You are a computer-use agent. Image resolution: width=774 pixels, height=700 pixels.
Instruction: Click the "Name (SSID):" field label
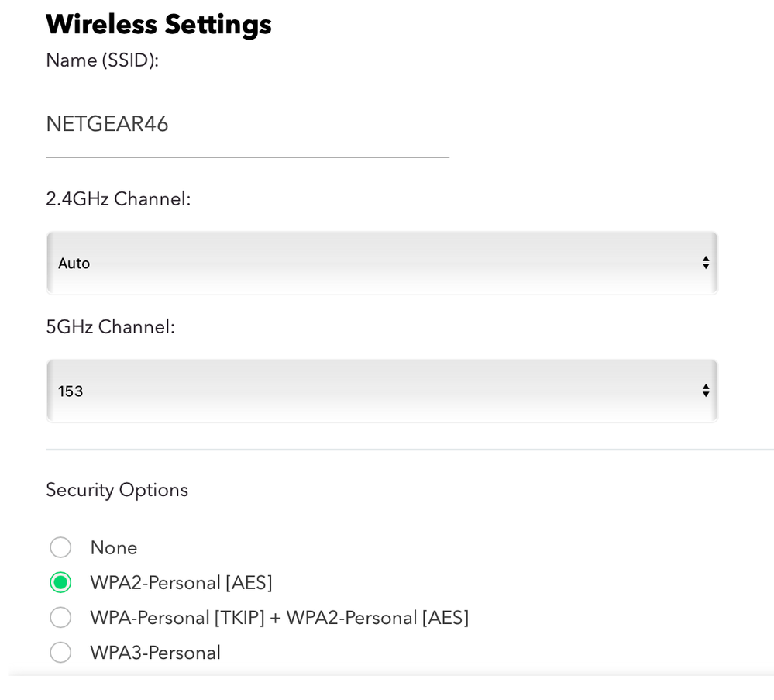[x=102, y=60]
